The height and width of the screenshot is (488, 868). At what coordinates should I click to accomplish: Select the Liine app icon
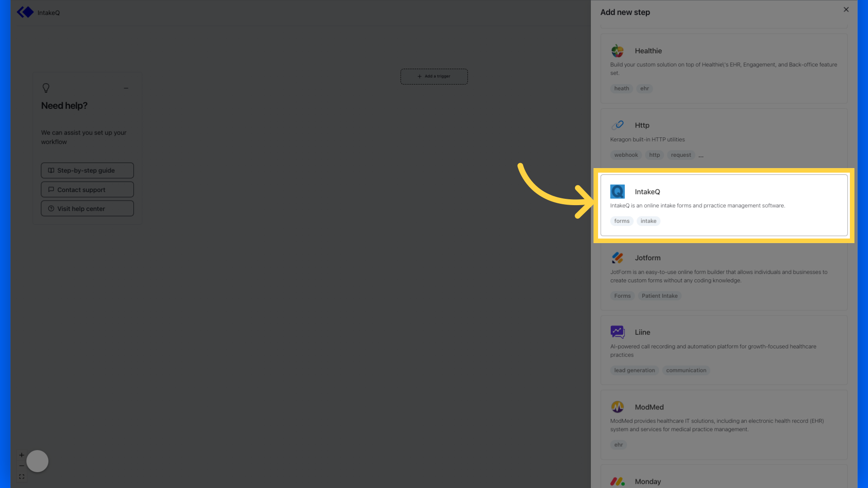pyautogui.click(x=618, y=332)
